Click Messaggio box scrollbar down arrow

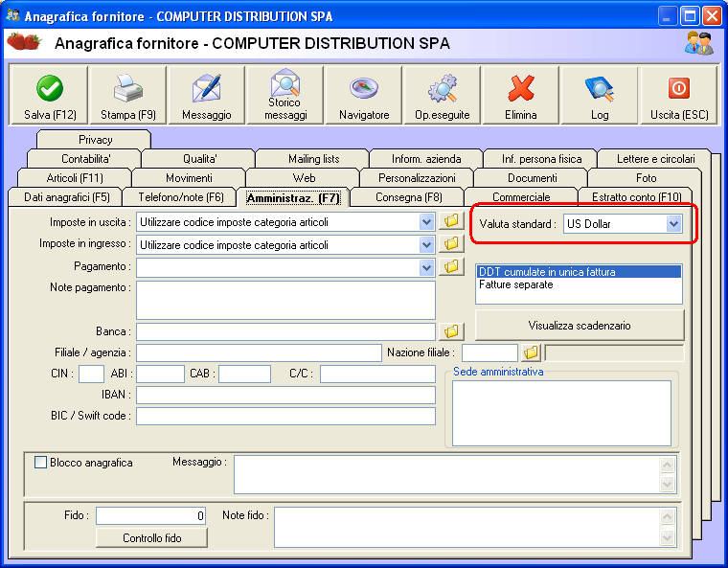click(668, 485)
